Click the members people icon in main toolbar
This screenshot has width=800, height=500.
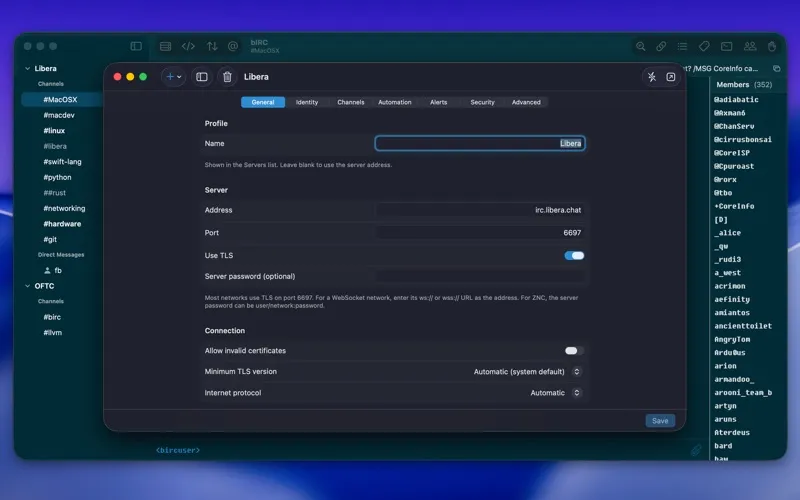[750, 46]
